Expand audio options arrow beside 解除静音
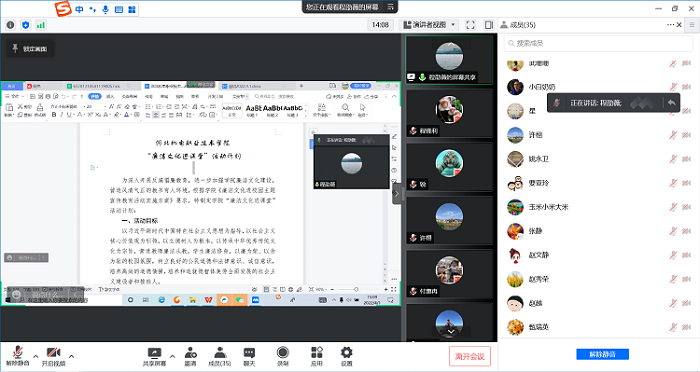Viewport: 700px width, 372px height. [x=36, y=356]
